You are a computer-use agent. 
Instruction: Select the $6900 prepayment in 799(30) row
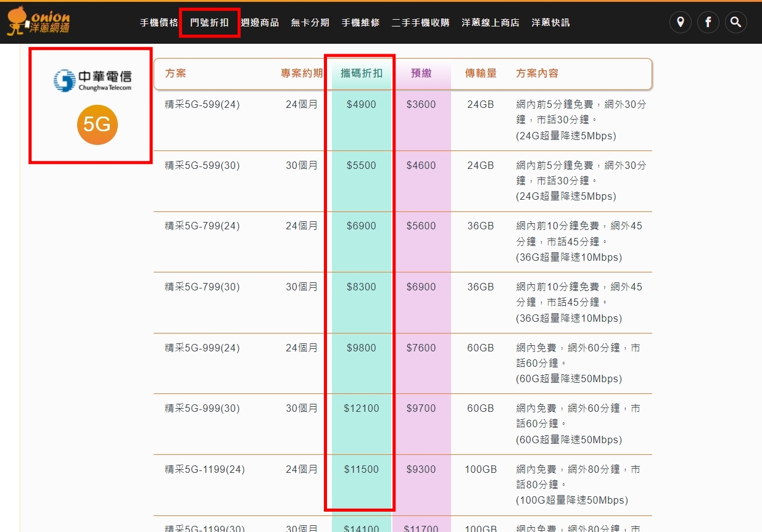pyautogui.click(x=421, y=287)
